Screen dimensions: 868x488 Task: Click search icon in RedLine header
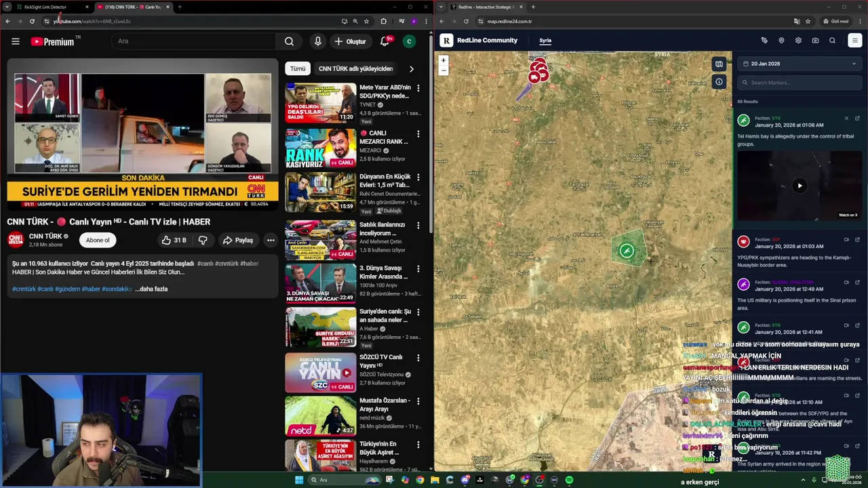click(x=832, y=41)
